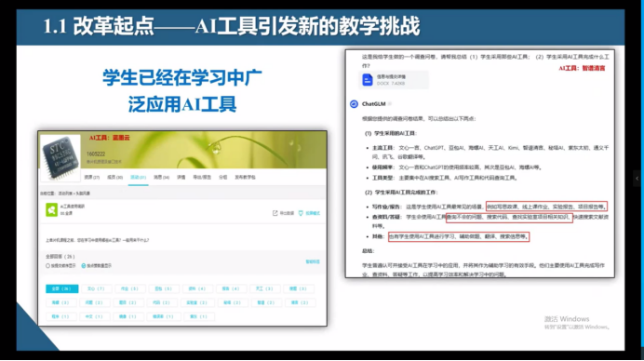Select the highlighted 全部 (26) tag filter
This screenshot has width=644, height=361.
[x=62, y=288]
